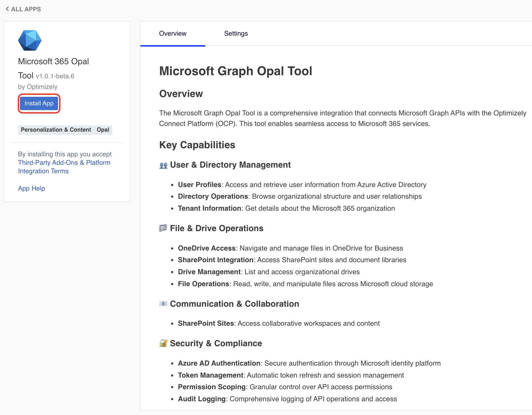The height and width of the screenshot is (415, 532).
Task: Click the Microsoft Graph Opal Tool heading
Action: tap(236, 71)
